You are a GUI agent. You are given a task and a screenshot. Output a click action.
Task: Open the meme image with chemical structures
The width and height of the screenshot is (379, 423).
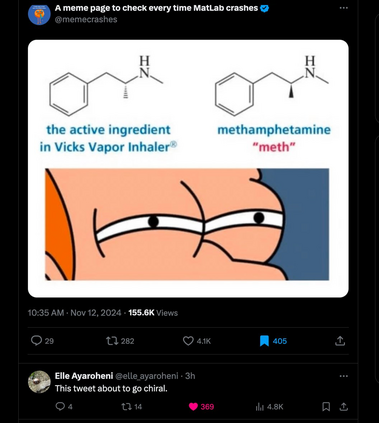[188, 168]
